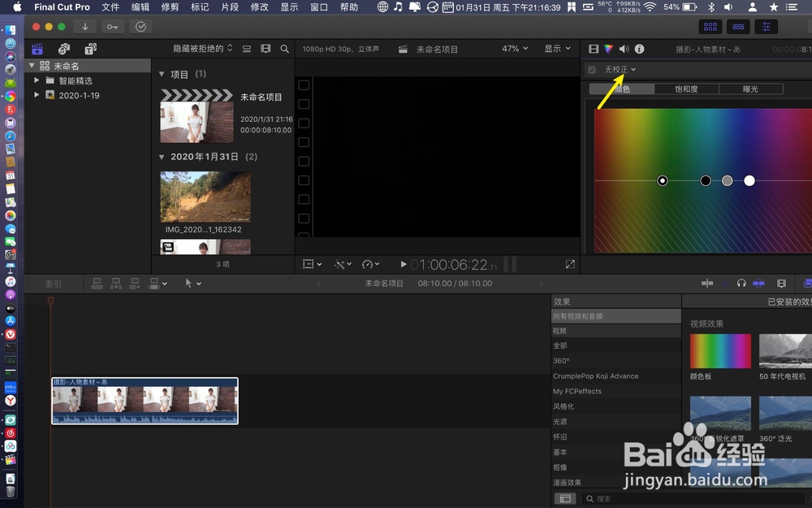
Task: Change clip appearance in timeline
Action: tap(781, 283)
